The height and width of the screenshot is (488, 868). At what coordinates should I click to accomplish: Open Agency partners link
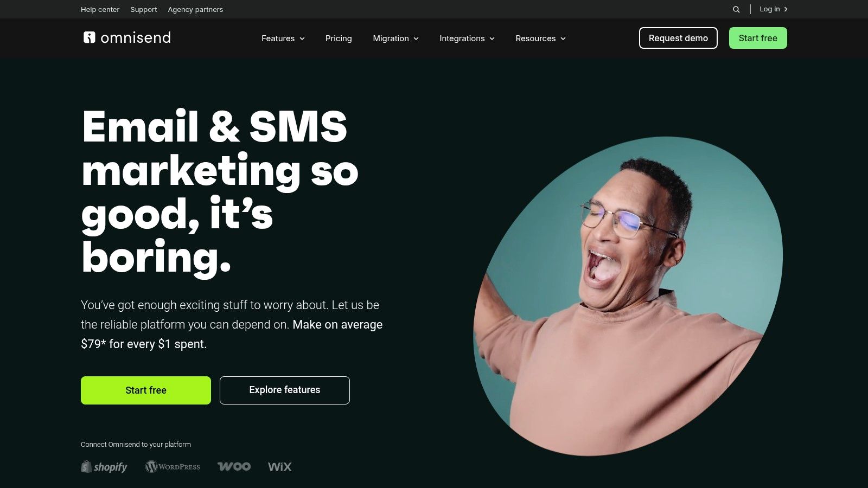coord(195,9)
